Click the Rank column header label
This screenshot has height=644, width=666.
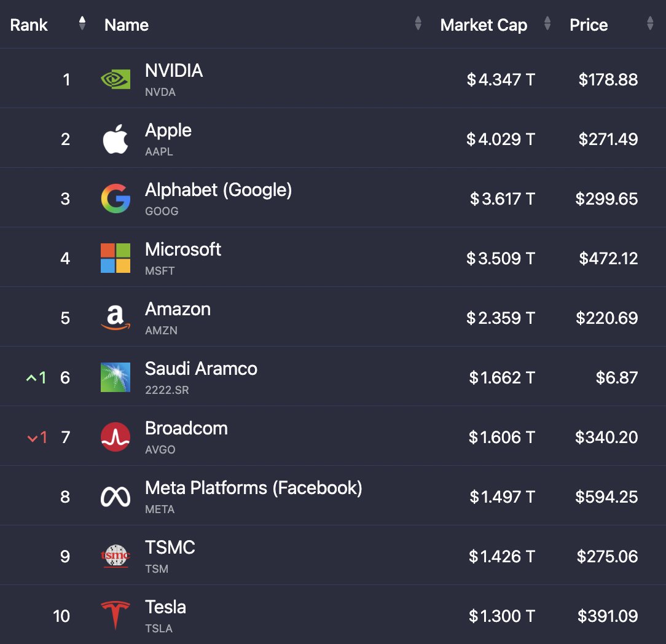29,25
